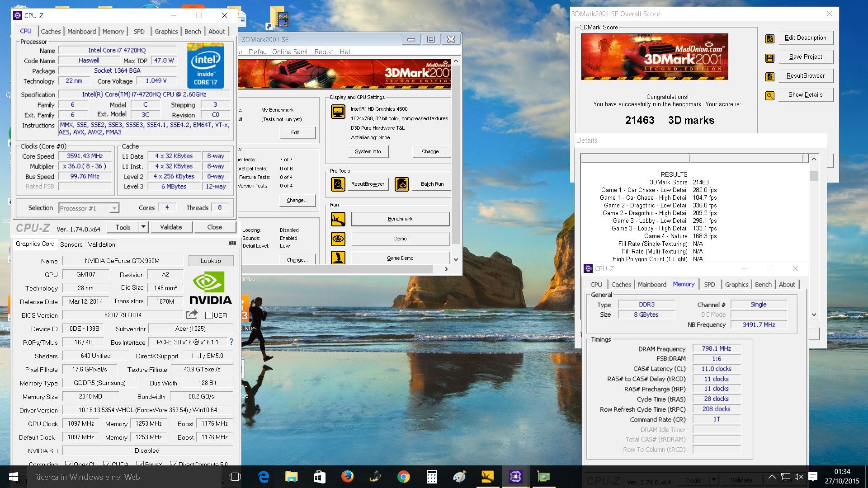
Task: Open the Validation tab in GPU-Z
Action: click(101, 244)
